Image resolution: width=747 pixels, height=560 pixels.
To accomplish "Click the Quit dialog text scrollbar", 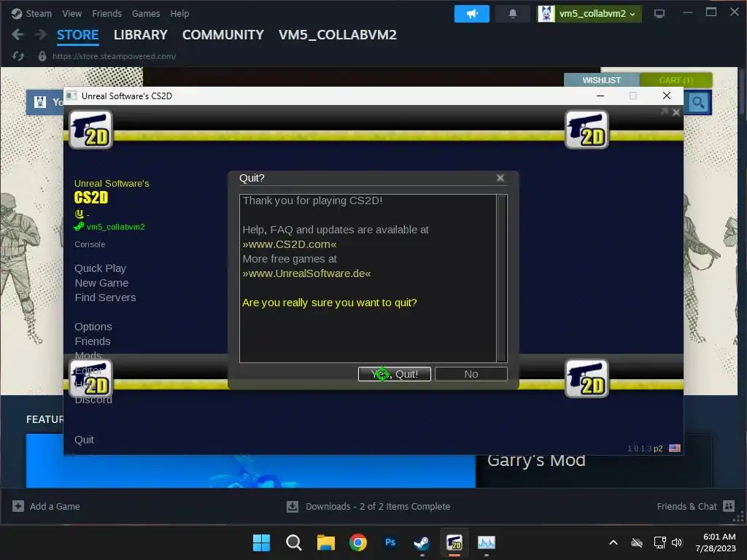I will pyautogui.click(x=502, y=279).
